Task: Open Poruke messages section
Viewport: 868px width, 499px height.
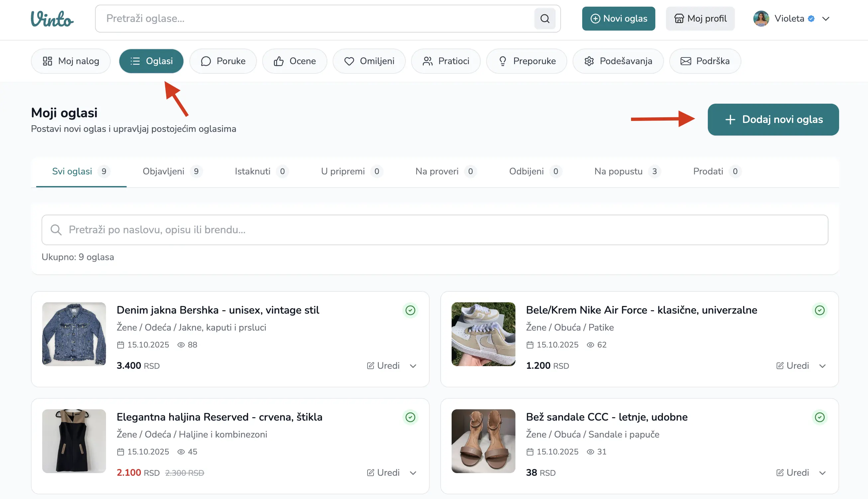Action: coord(223,61)
